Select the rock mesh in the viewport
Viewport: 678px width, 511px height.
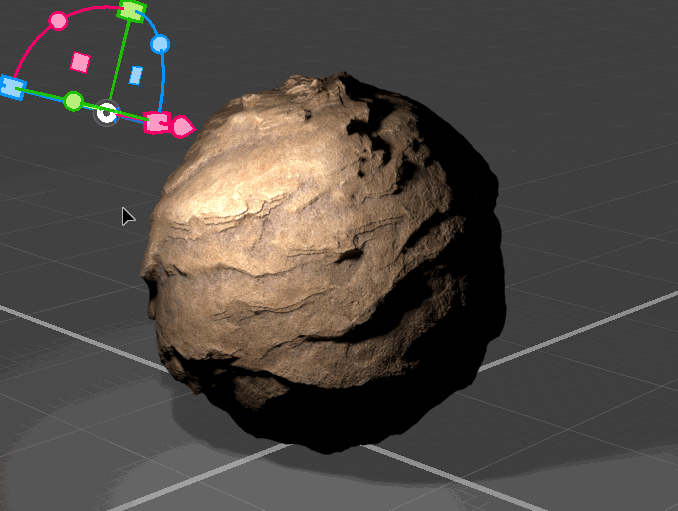[x=323, y=263]
